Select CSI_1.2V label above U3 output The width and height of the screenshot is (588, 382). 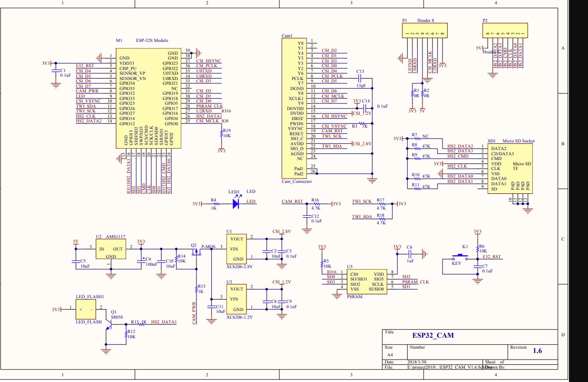coord(282,281)
